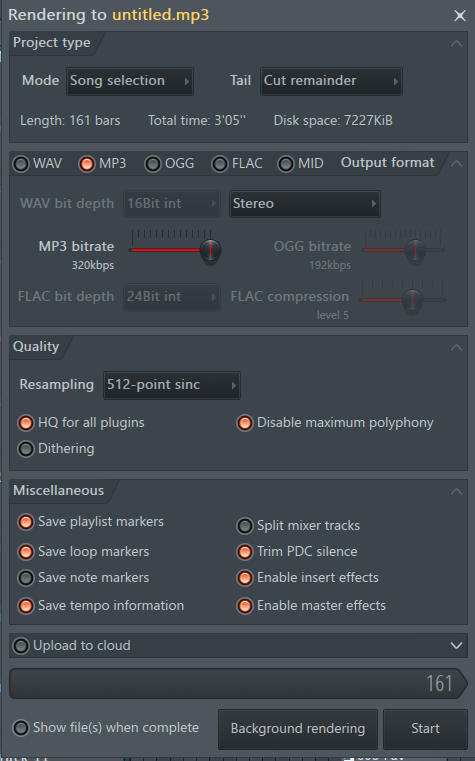Viewport: 475px width, 761px height.
Task: Expand the Upload to cloud chevron
Action: (456, 645)
